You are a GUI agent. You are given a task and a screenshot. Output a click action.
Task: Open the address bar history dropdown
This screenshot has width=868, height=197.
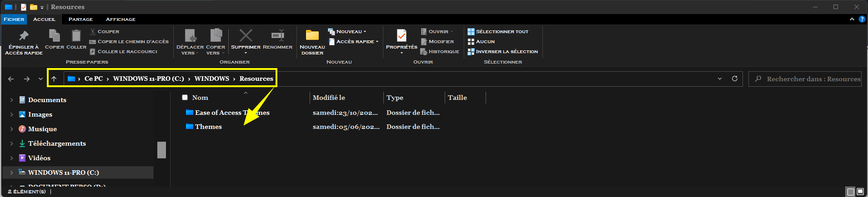click(x=720, y=79)
